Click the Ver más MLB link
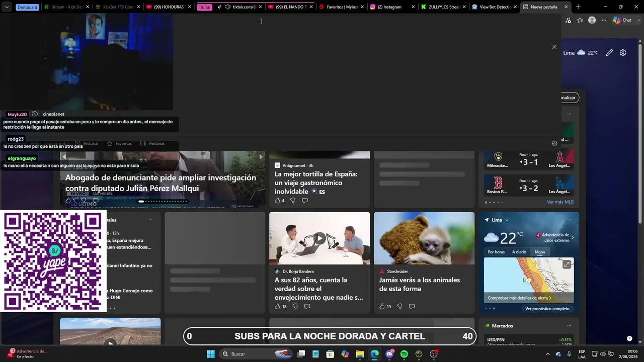The height and width of the screenshot is (362, 644). point(560,202)
